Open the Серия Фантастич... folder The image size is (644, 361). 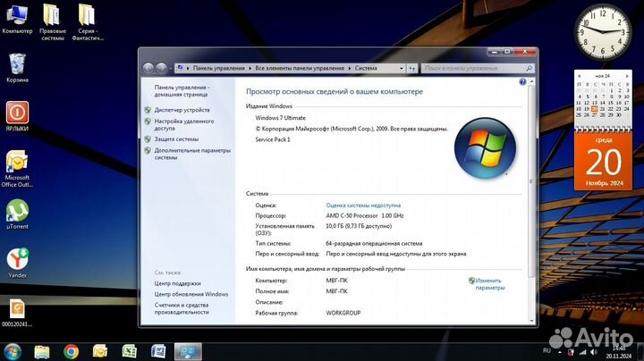88,21
